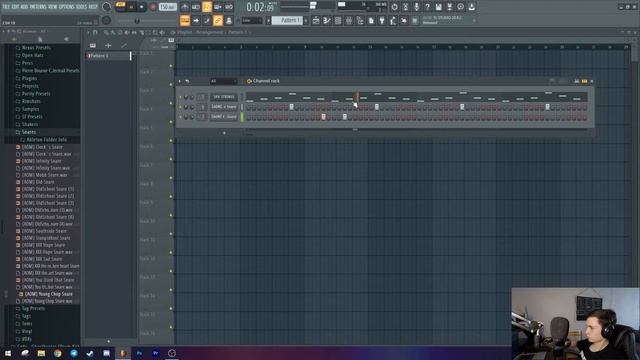This screenshot has width=640, height=360.
Task: Open the FILE menu
Action: pyautogui.click(x=6, y=7)
